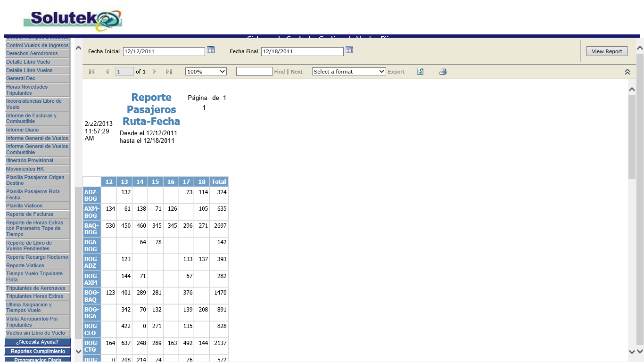
Task: Go to the previous report page
Action: 107,72
